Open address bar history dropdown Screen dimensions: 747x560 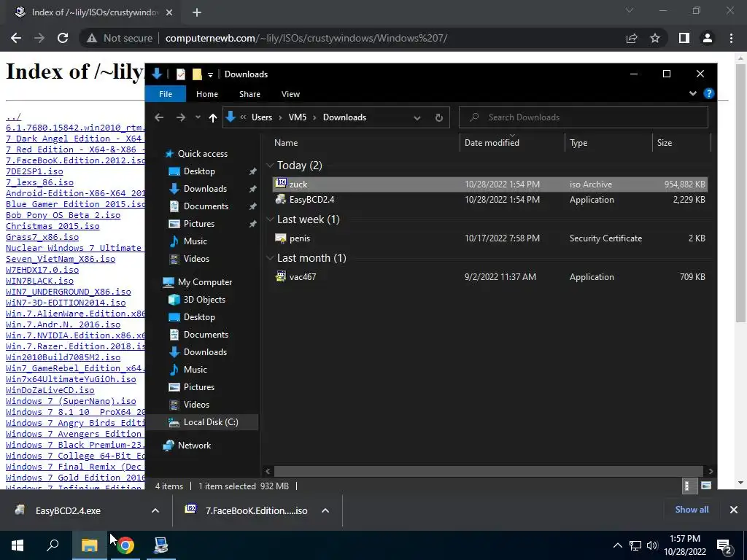pyautogui.click(x=417, y=117)
